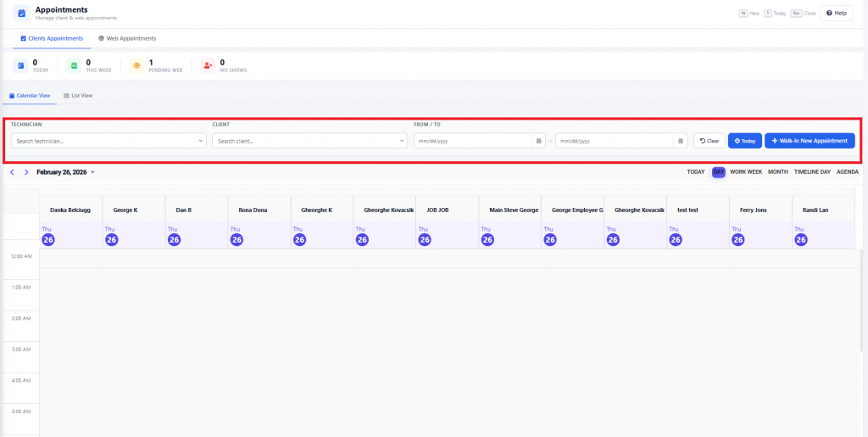This screenshot has height=437, width=868.
Task: Go to next day with right arrow
Action: (x=26, y=172)
